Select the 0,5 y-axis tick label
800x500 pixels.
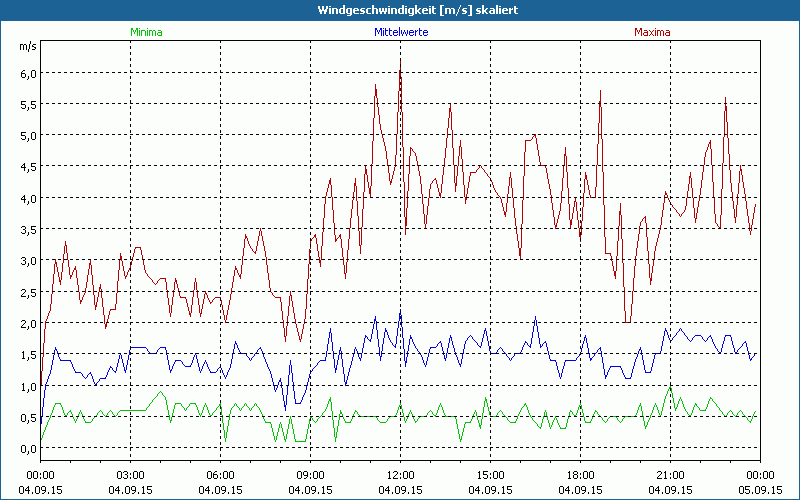(x=27, y=417)
